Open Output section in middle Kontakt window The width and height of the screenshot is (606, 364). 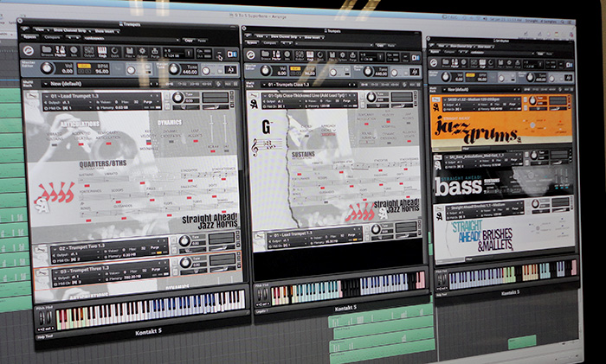300,55
